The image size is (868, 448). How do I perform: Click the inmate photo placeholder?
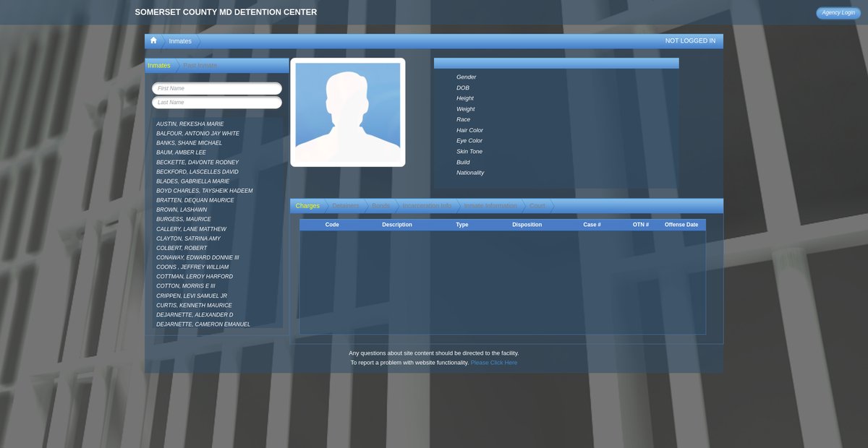(x=348, y=112)
